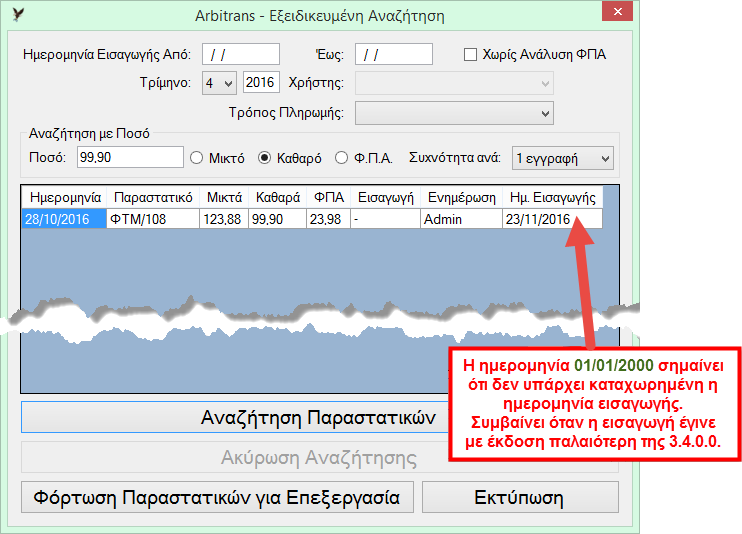Click the Εκτύπωση print button
Viewport: 742px width, 534px height.
click(520, 498)
